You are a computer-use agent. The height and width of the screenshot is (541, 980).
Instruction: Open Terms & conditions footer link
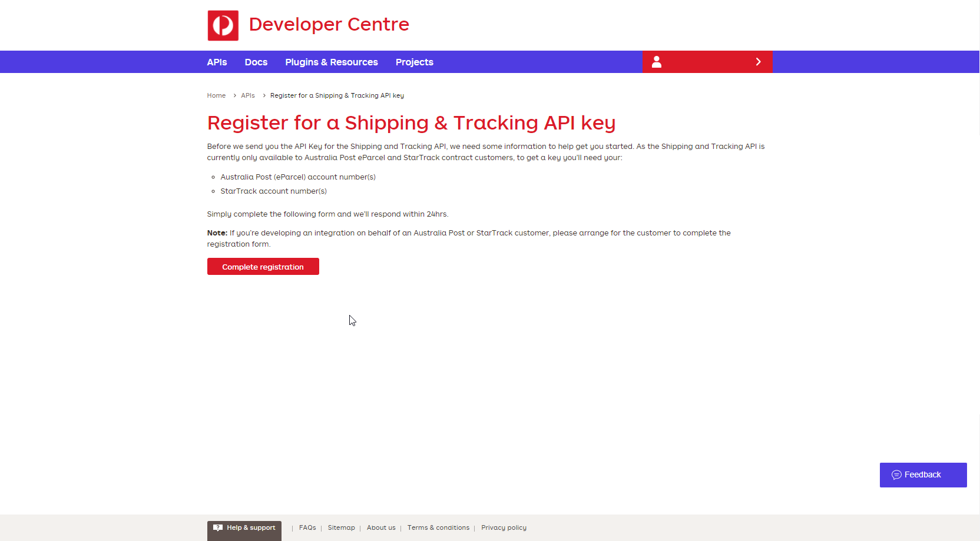(x=438, y=527)
